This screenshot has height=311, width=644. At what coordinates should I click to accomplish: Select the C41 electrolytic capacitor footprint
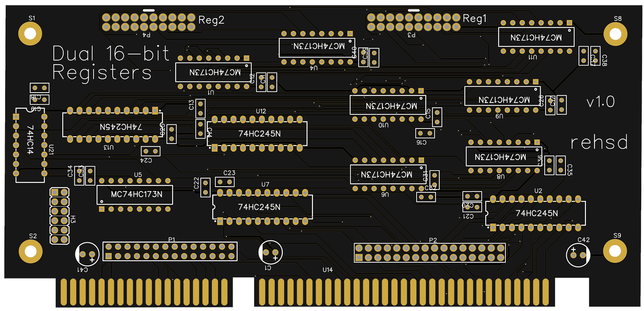(x=87, y=254)
